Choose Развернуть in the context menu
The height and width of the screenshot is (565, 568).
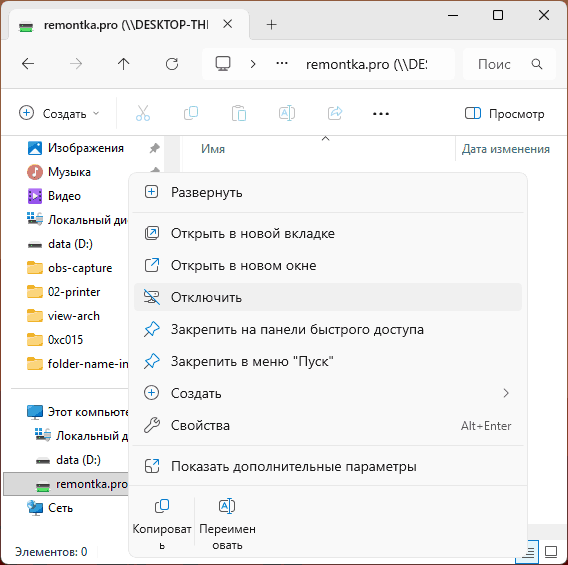pos(328,192)
